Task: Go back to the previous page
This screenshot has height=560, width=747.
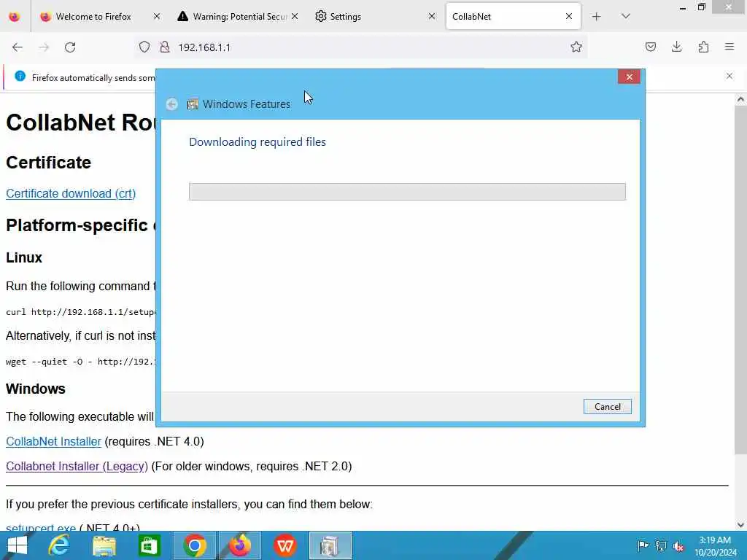Action: pos(18,47)
